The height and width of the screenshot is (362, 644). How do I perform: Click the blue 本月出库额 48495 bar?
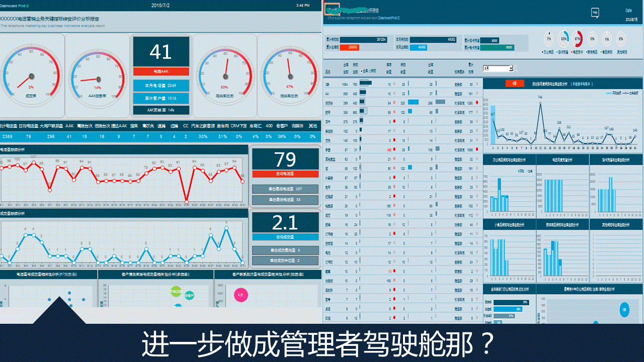(x=419, y=47)
